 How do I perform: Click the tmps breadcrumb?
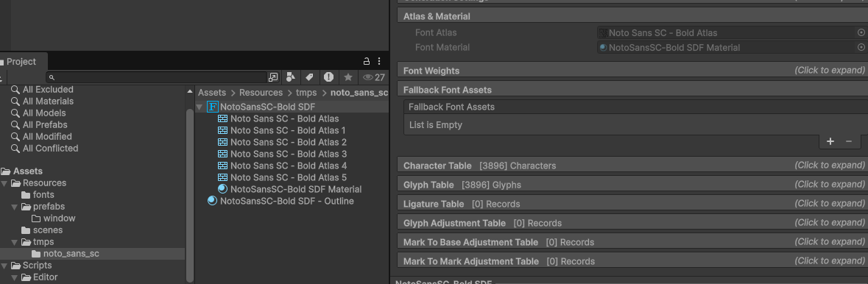tap(306, 93)
